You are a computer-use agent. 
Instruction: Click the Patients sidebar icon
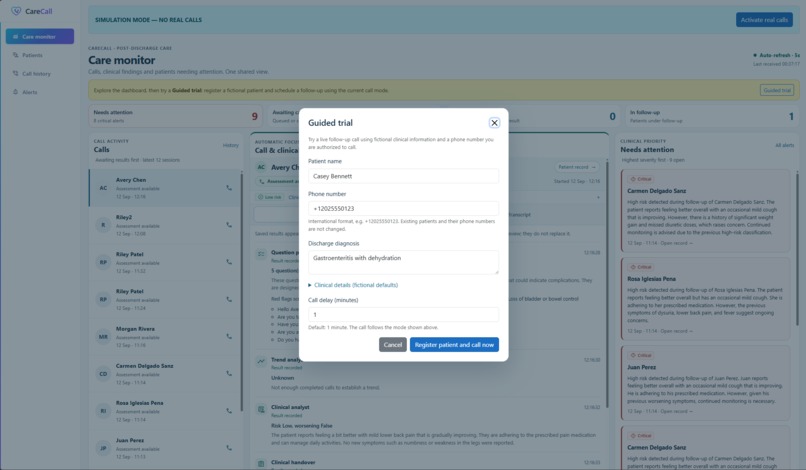pyautogui.click(x=15, y=55)
